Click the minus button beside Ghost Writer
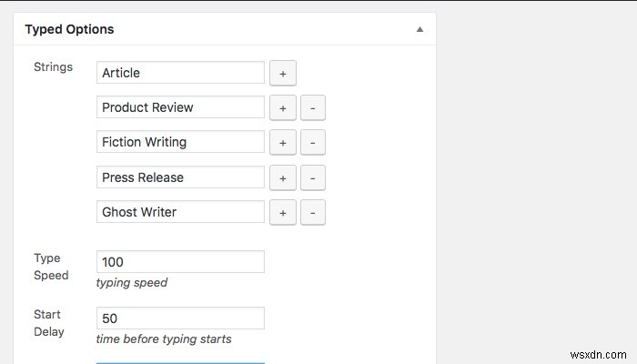The width and height of the screenshot is (637, 364). (312, 212)
